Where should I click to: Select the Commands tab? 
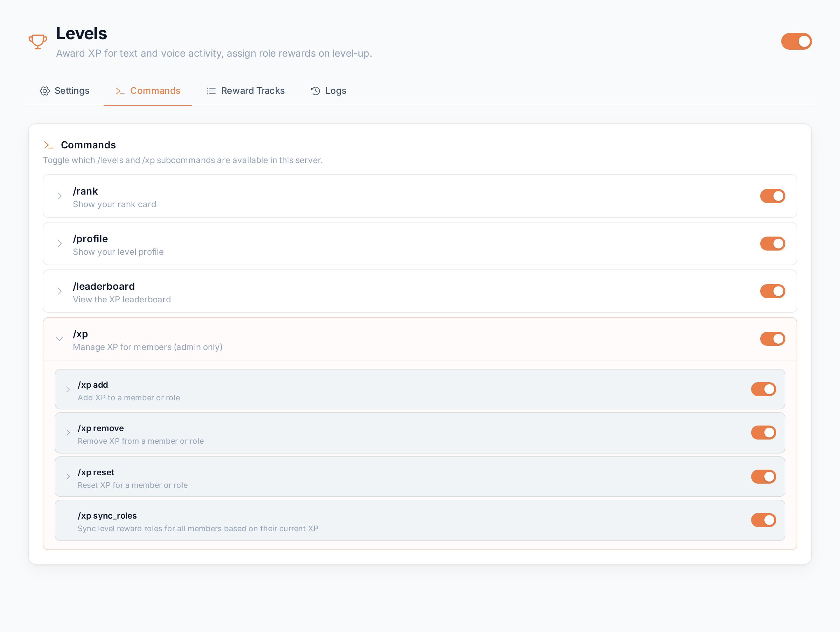pos(148,91)
